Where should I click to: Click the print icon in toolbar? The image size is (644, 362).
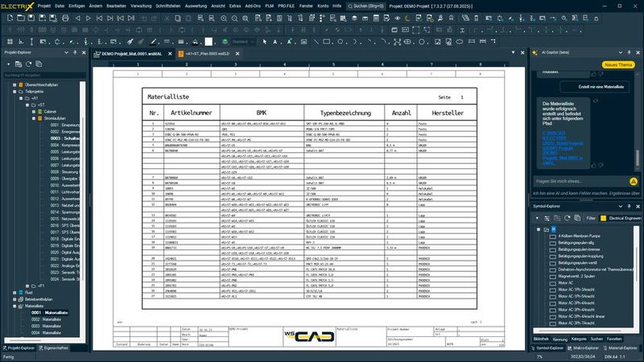65,18
